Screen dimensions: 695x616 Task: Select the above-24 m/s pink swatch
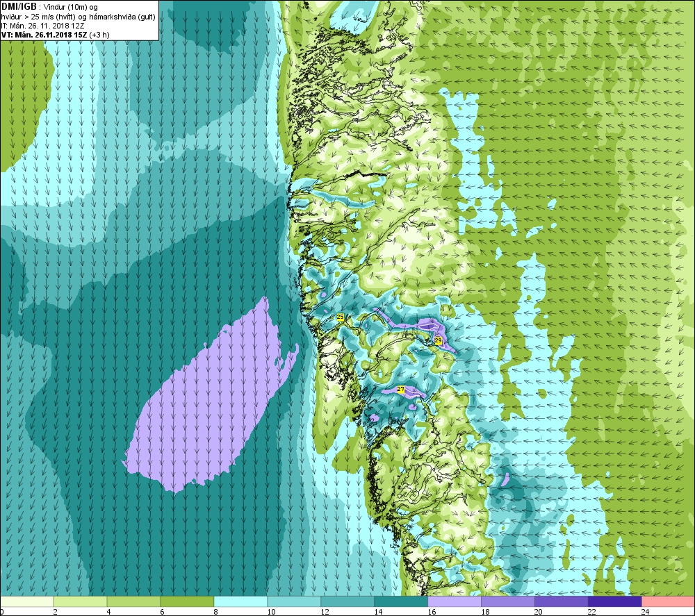pos(669,601)
